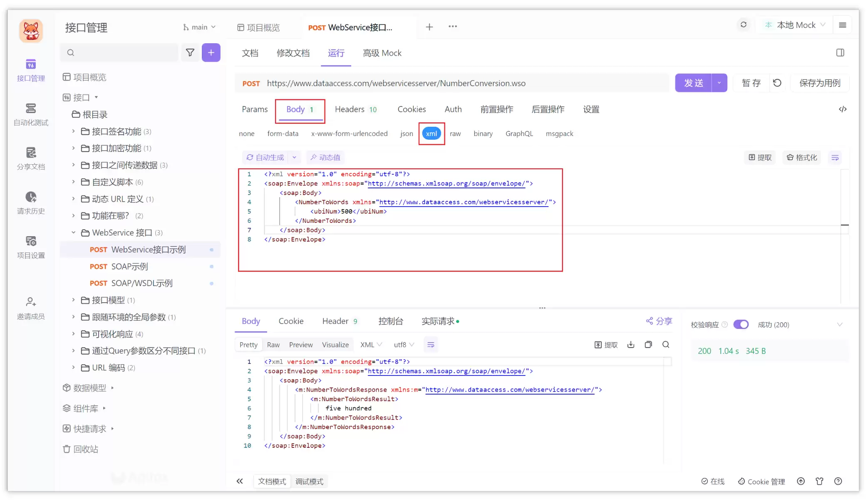Select the raw body type
The image size is (868, 501).
click(x=455, y=133)
